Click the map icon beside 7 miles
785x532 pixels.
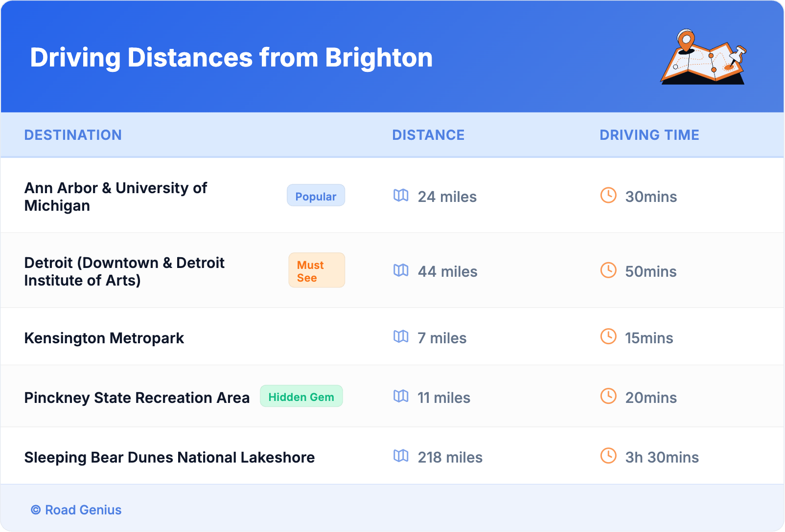(401, 336)
